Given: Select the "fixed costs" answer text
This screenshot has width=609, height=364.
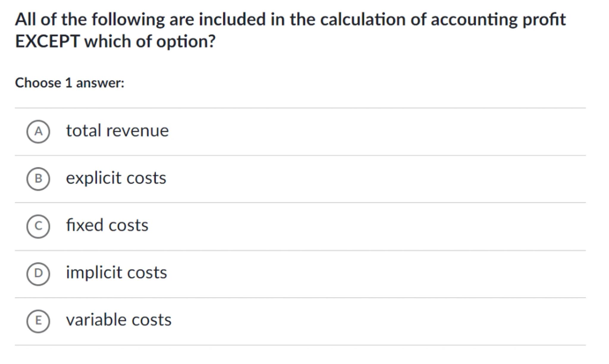Looking at the screenshot, I should (107, 225).
